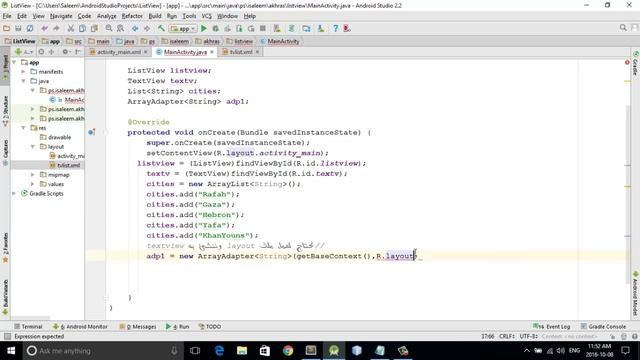Open Chrome from the taskbar
Image resolution: width=640 pixels, height=360 pixels.
288,351
